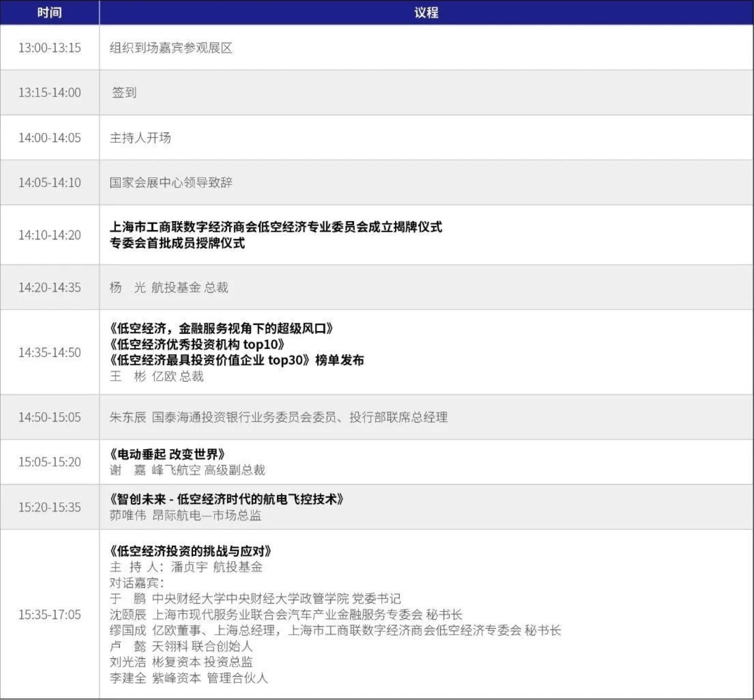Select the 主持人 潘贞宇 航投基金 line

click(186, 567)
